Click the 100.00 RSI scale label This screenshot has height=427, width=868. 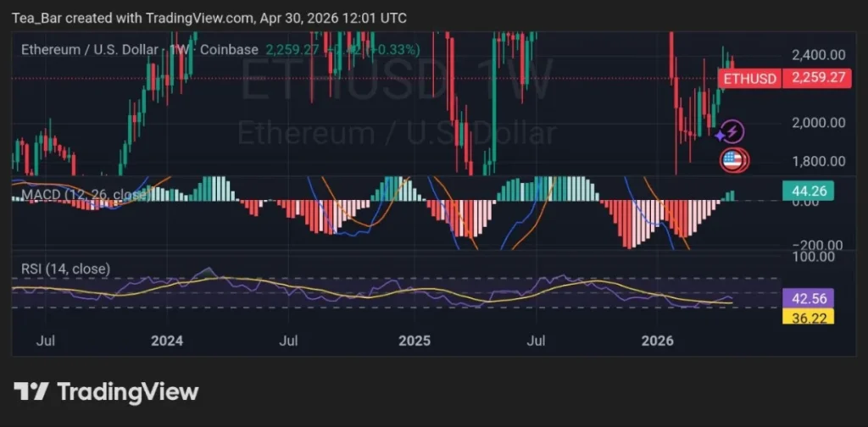click(x=811, y=256)
